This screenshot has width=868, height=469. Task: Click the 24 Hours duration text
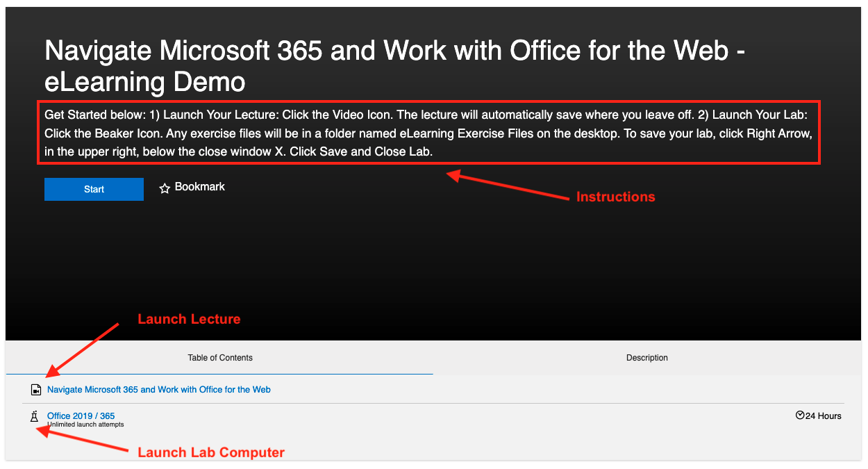(824, 416)
